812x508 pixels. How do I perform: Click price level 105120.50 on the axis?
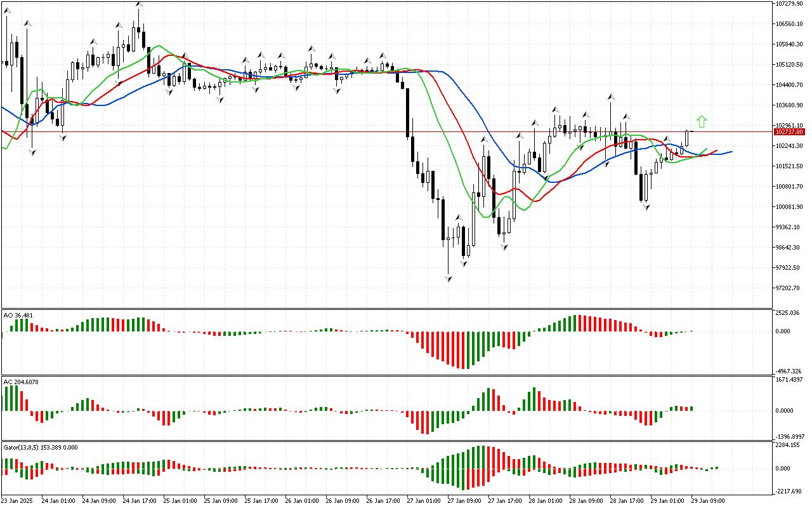click(x=789, y=65)
